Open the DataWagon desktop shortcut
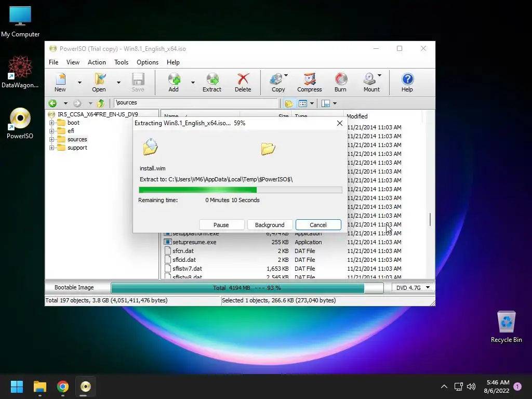This screenshot has height=399, width=532. click(x=20, y=72)
